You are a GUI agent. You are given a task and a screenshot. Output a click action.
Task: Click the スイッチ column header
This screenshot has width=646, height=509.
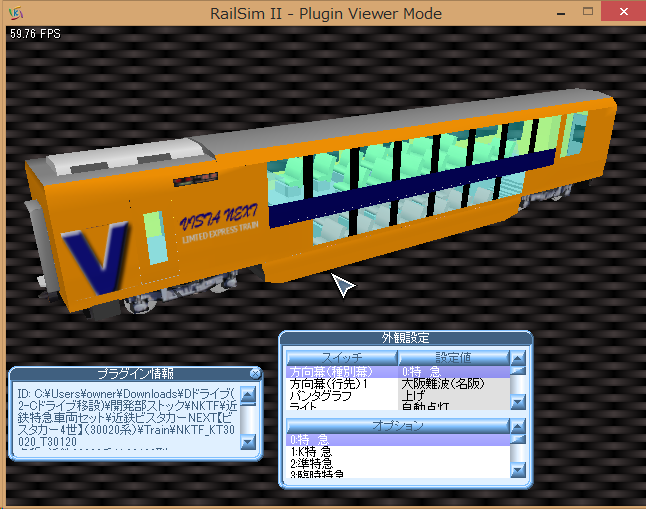tap(342, 358)
